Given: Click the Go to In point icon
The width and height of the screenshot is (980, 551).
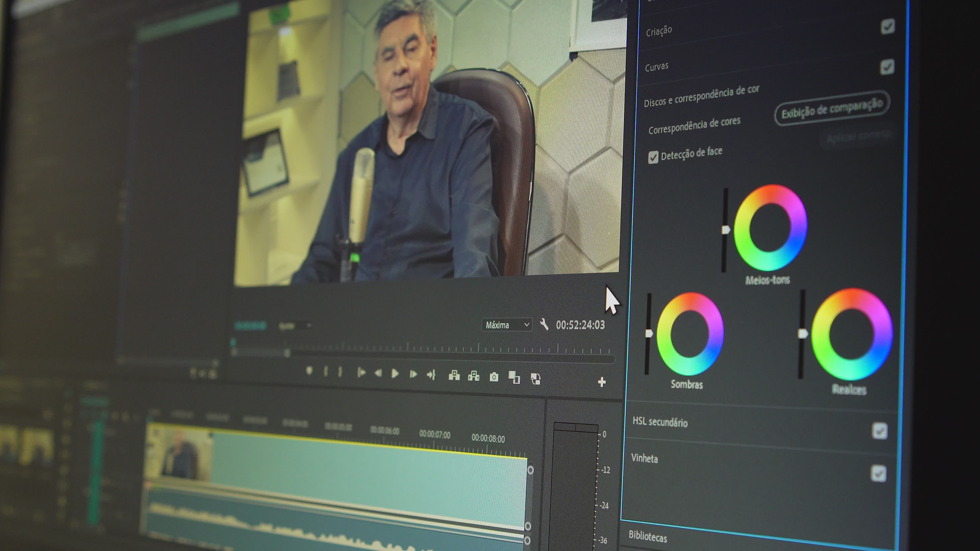Looking at the screenshot, I should coord(361,373).
